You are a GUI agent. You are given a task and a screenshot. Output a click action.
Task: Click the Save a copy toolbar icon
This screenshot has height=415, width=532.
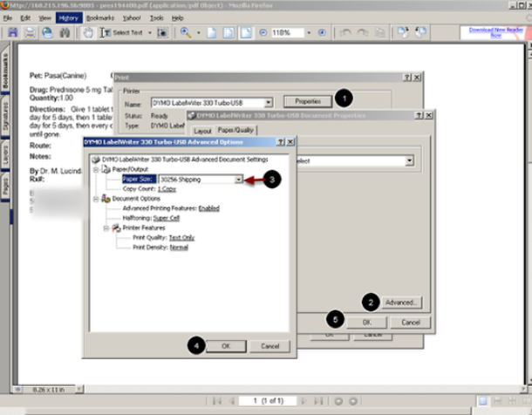13,32
